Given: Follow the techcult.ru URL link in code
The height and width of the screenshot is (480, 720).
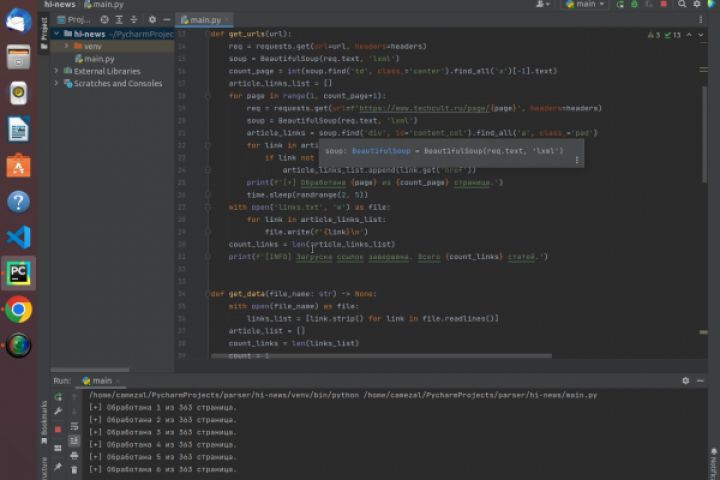Looking at the screenshot, I should click(425, 108).
